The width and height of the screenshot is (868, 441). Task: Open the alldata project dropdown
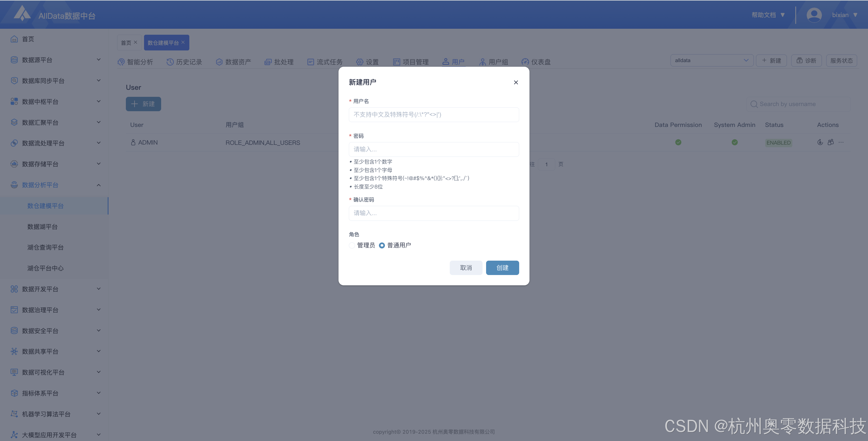pyautogui.click(x=711, y=61)
